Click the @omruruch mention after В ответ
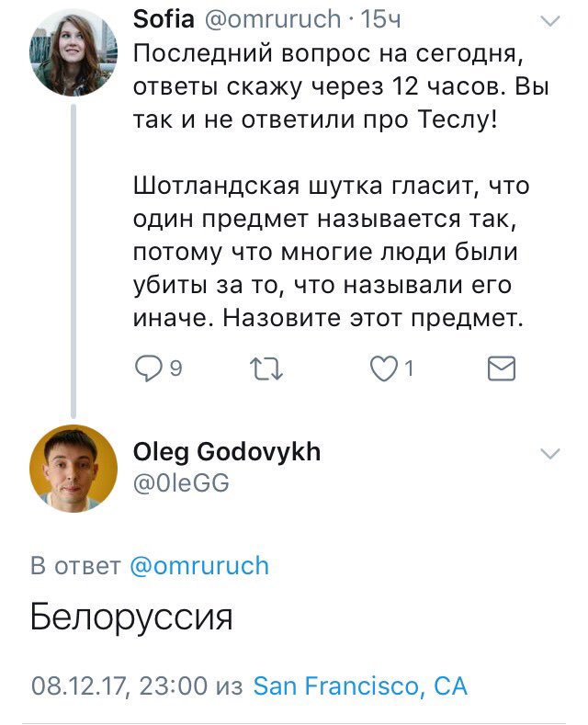 (199, 565)
